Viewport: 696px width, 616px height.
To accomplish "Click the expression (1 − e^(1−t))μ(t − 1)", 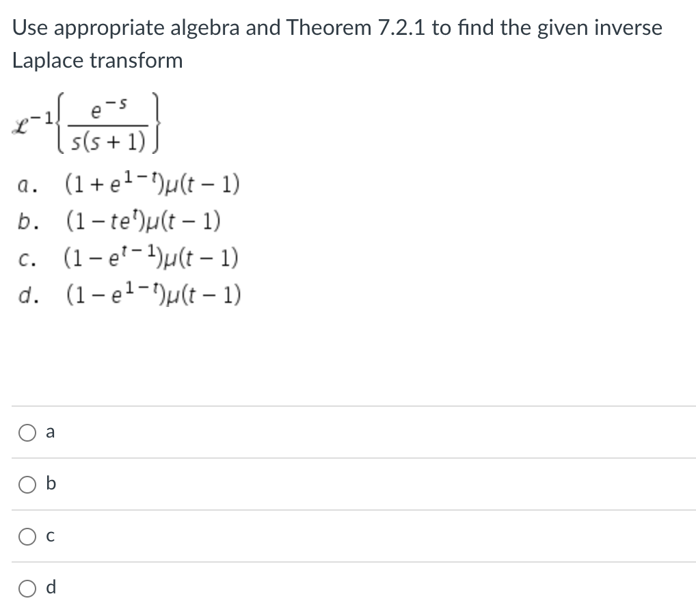I will point(152,294).
